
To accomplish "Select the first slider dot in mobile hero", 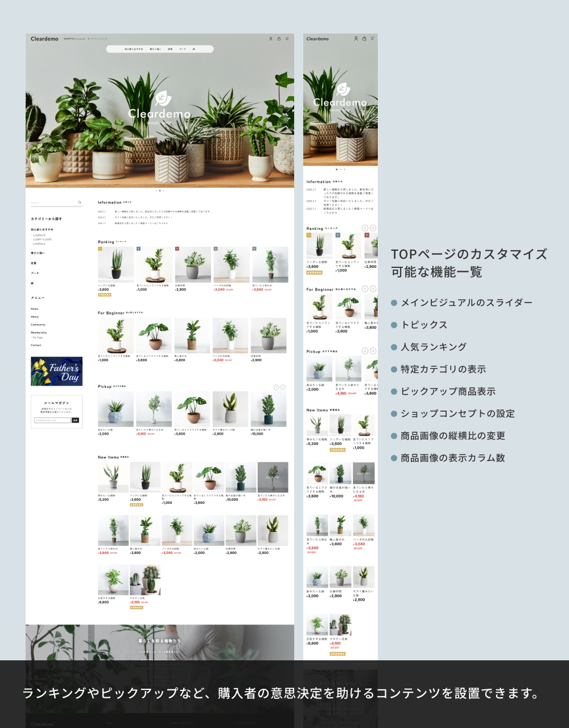I will click(x=336, y=169).
